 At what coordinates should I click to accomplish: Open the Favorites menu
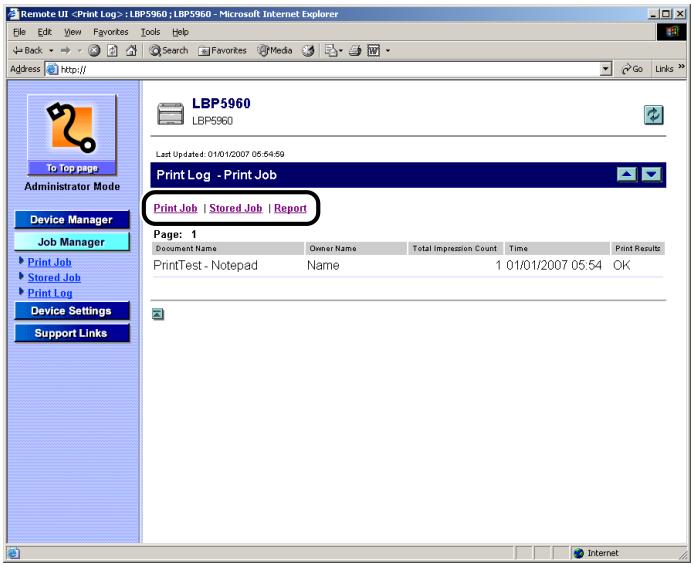(110, 32)
